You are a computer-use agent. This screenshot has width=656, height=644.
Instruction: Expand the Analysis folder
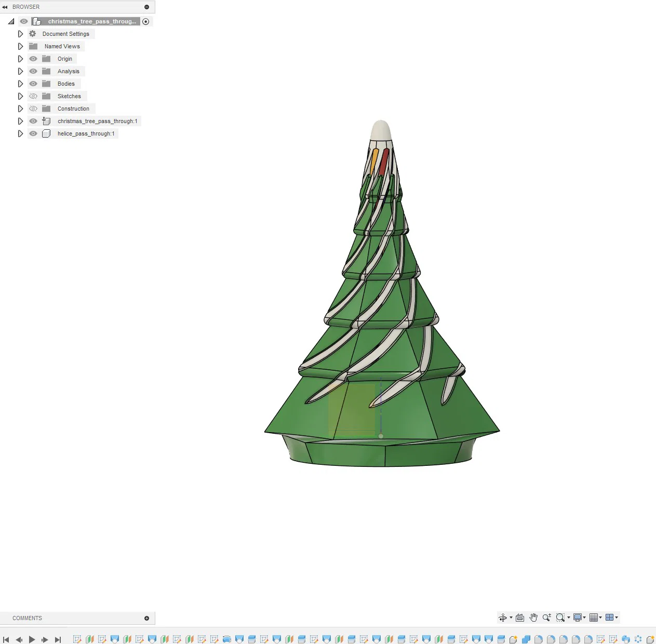(x=20, y=71)
